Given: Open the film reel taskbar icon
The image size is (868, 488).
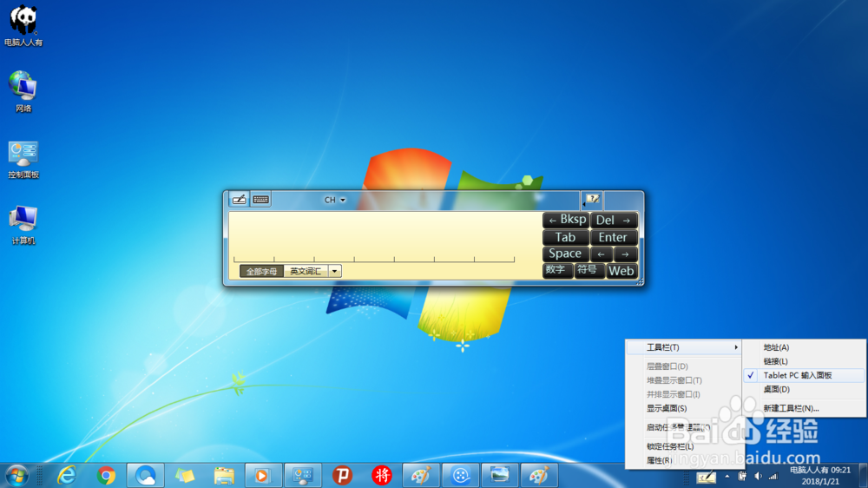Looking at the screenshot, I should pyautogui.click(x=461, y=476).
